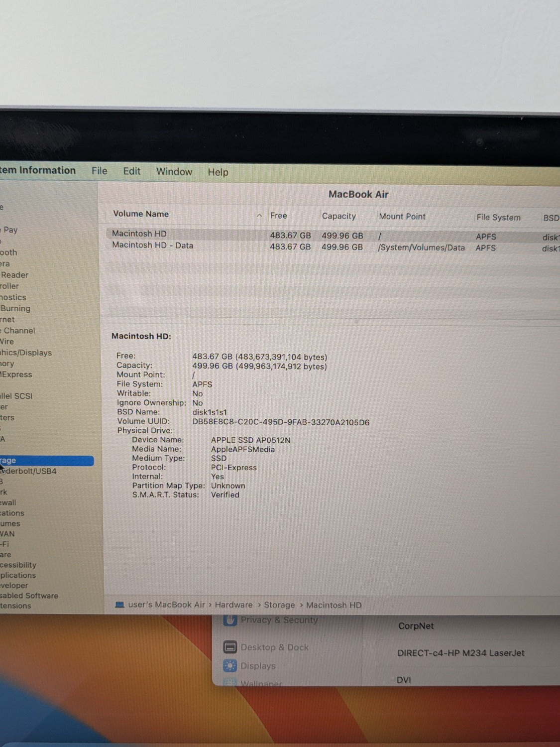Click the Macintosh HD: details heading
560x747 pixels.
(x=141, y=336)
